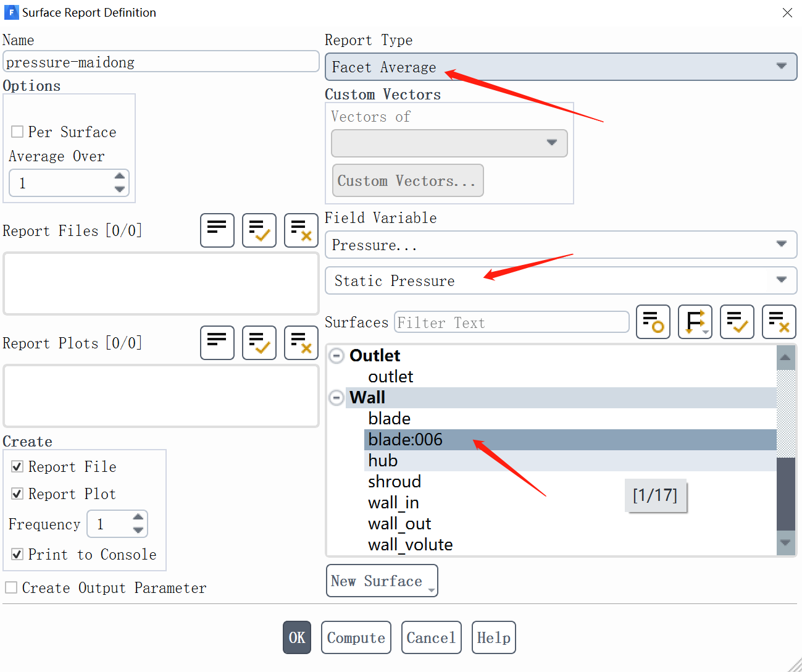Click surfaces tree grouping icon
The width and height of the screenshot is (802, 672).
695,322
